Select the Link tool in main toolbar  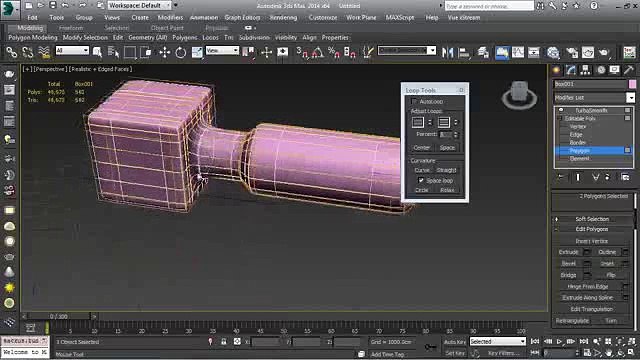11,52
